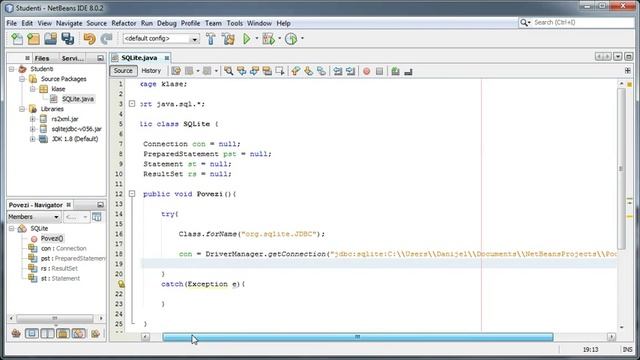Click the Navigator horizontal scrollbar thumb
The width and height of the screenshot is (640, 360).
54,318
